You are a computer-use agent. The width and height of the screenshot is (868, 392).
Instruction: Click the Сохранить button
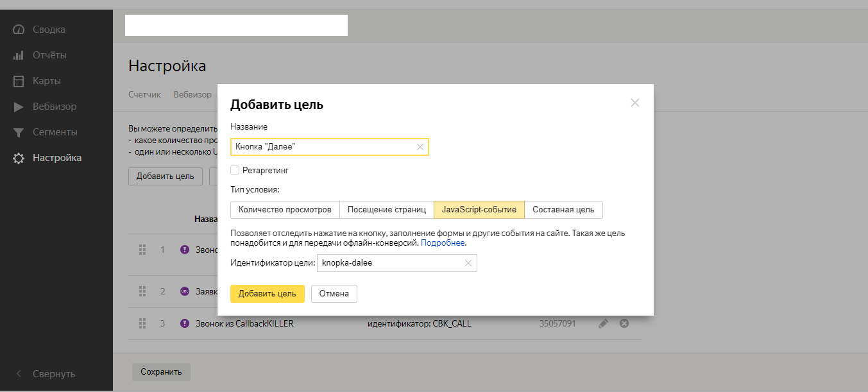161,371
